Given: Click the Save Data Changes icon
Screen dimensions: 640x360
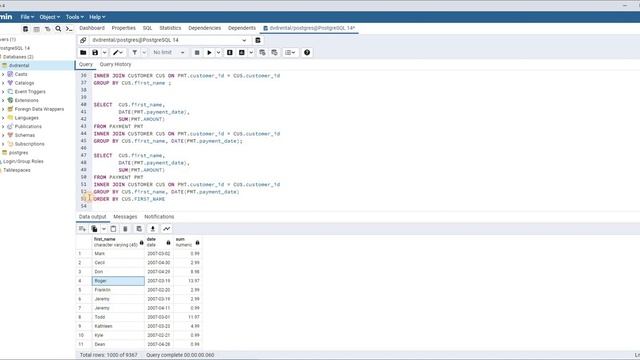Looking at the screenshot, I should [x=139, y=229].
